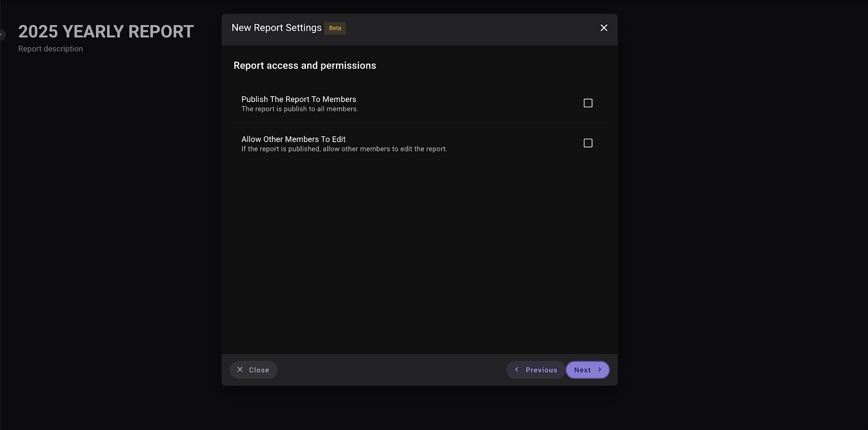Enable the Publish The Report To Members checkbox

click(x=588, y=103)
